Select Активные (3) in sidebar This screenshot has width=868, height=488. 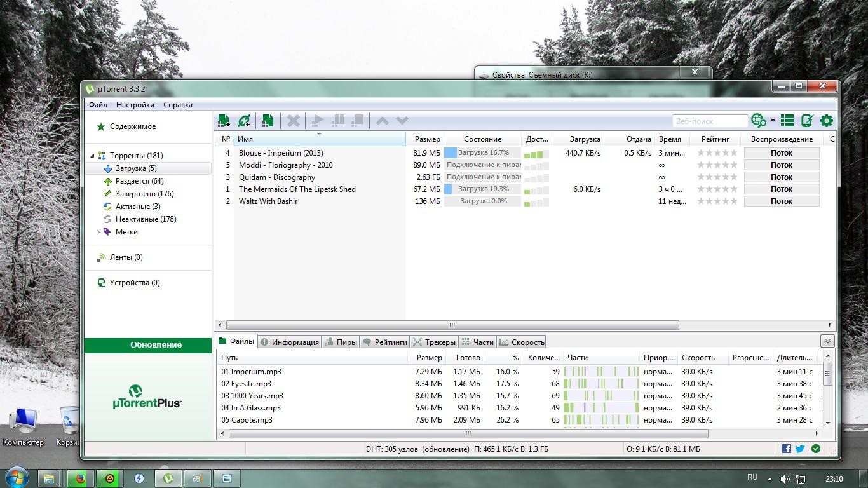click(131, 207)
